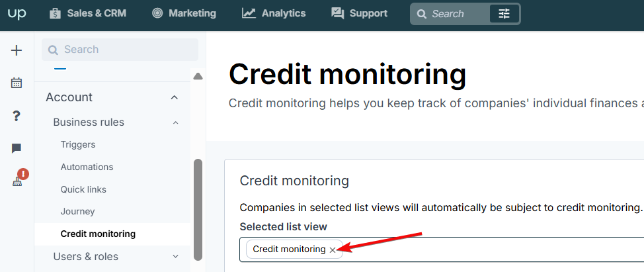The width and height of the screenshot is (644, 272).
Task: Collapse the Business rules submenu
Action: [175, 122]
